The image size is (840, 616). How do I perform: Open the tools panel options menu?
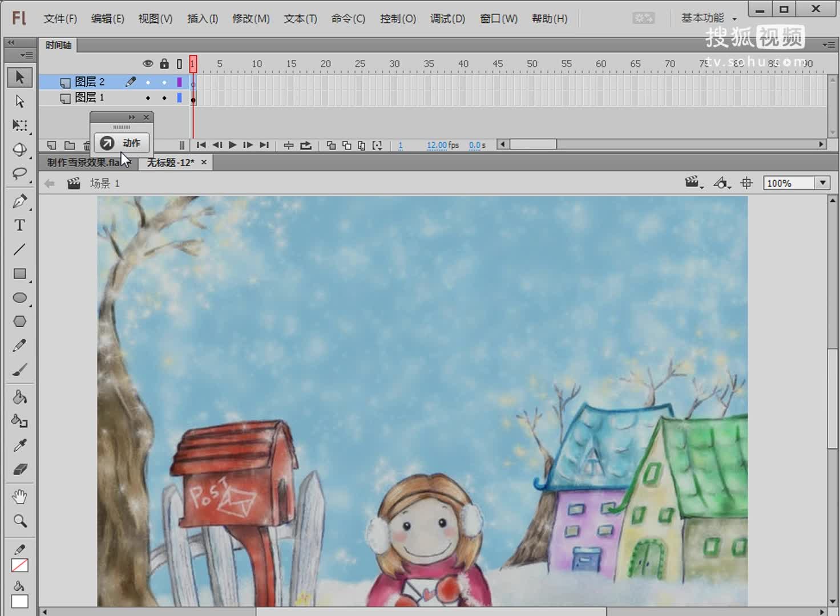pyautogui.click(x=26, y=55)
